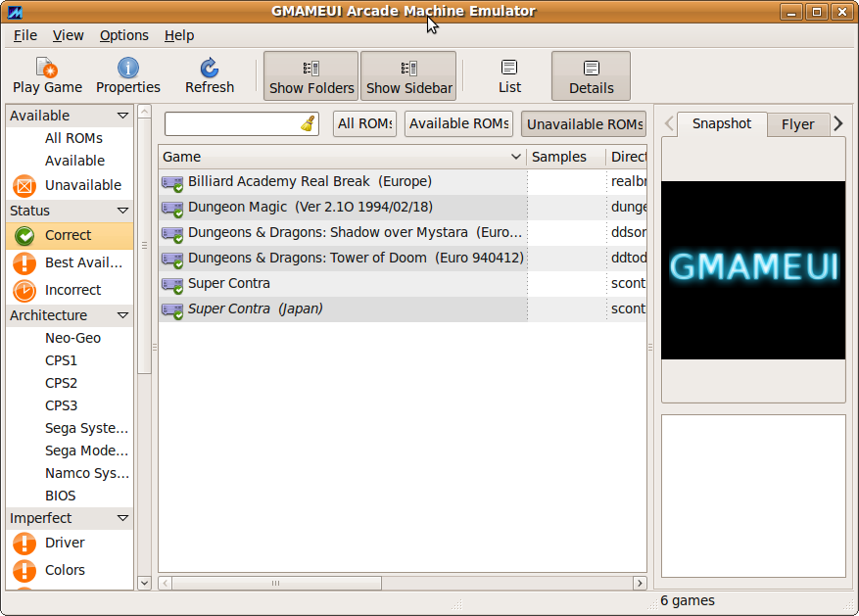Click the Dungeon Magic ROM icon
This screenshot has height=616, width=859.
[172, 209]
